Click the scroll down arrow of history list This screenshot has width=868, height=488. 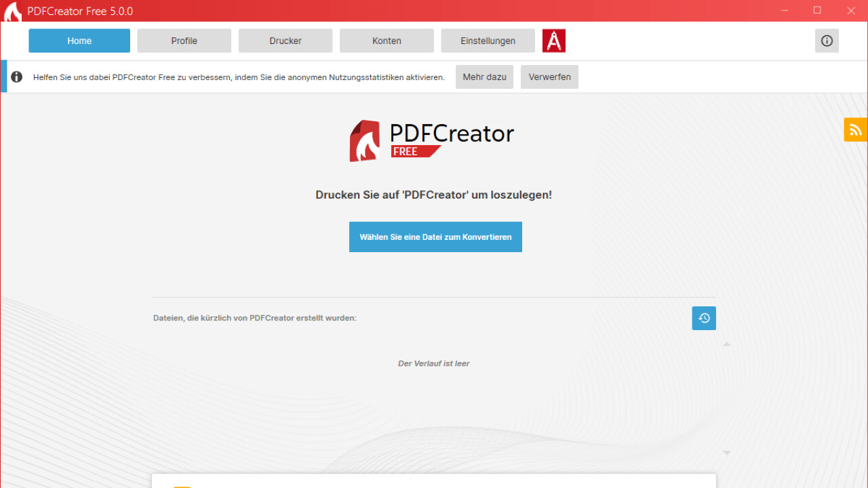[x=726, y=453]
